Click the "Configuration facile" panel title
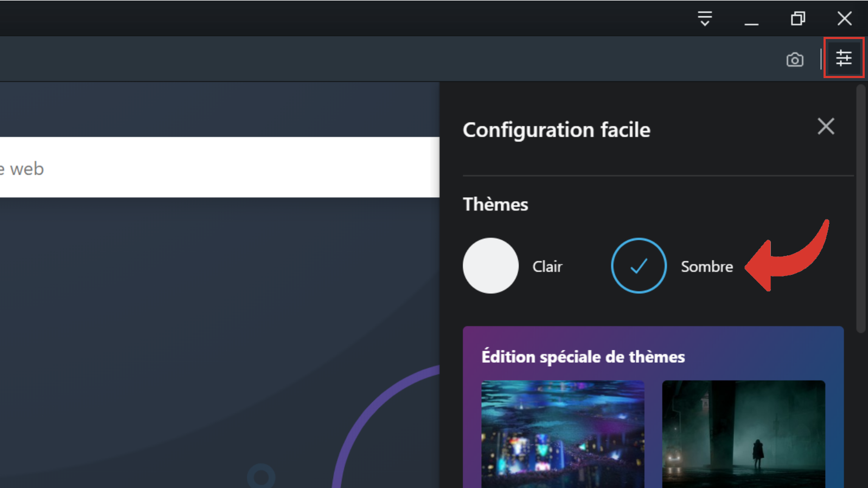 click(x=556, y=130)
